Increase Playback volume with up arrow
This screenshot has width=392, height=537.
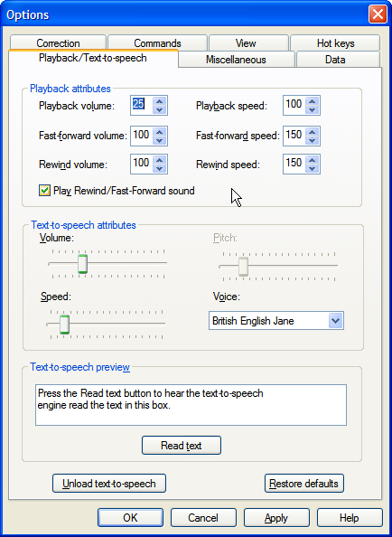159,101
